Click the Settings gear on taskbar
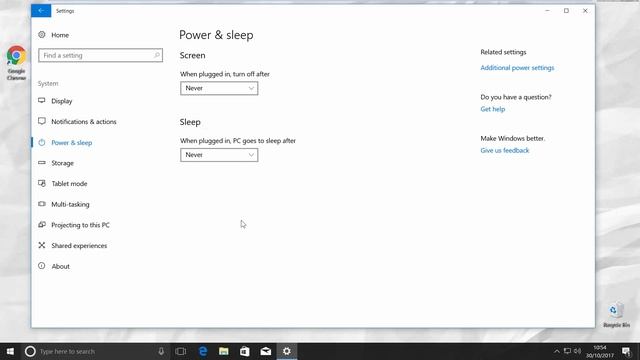 tap(287, 351)
